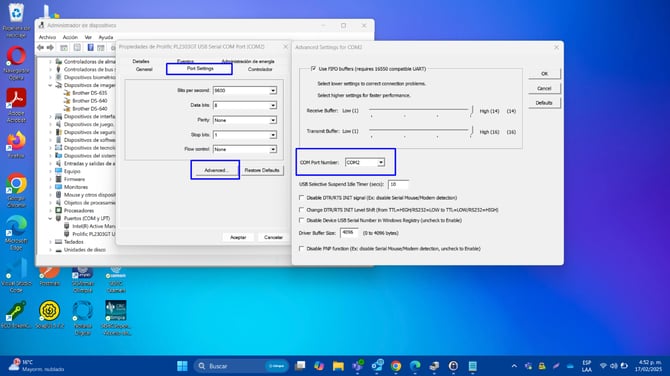The width and height of the screenshot is (670, 376).
Task: Open Google Chrome desktop shortcut
Action: (x=16, y=191)
